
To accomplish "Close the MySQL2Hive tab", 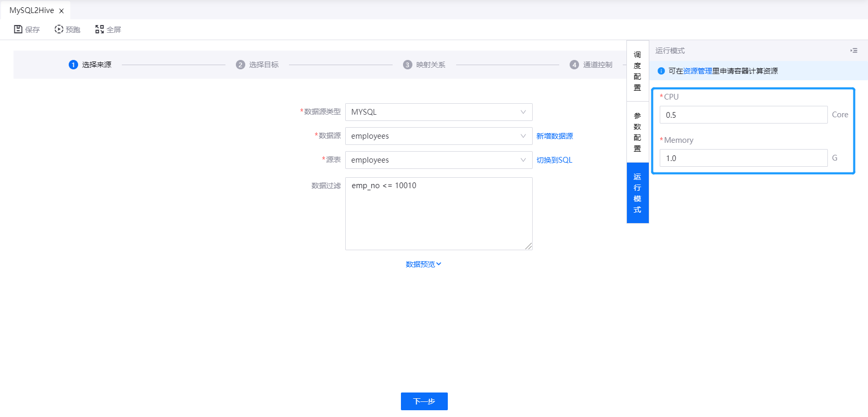I will (x=61, y=11).
